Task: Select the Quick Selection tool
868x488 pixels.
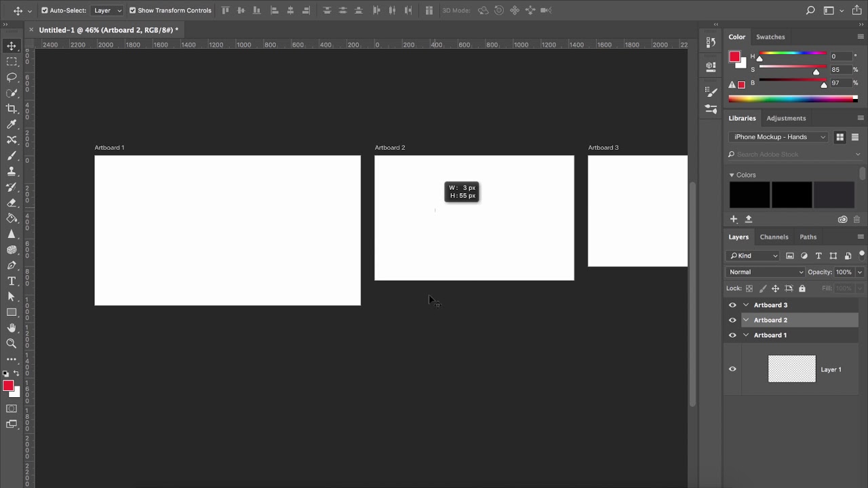Action: click(x=12, y=93)
